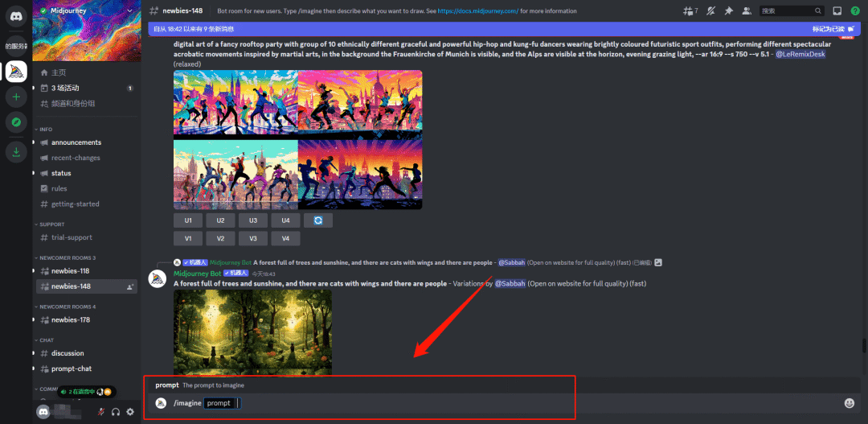
Task: Open the rules channel
Action: point(84,189)
